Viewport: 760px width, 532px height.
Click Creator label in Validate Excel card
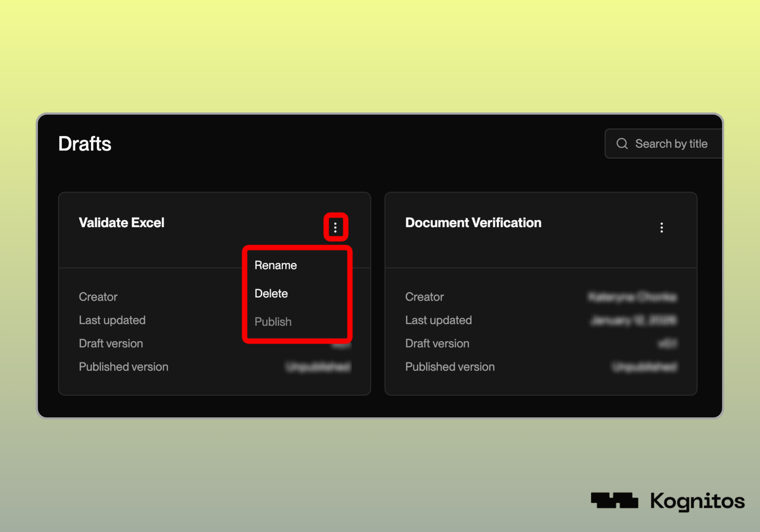click(x=98, y=297)
